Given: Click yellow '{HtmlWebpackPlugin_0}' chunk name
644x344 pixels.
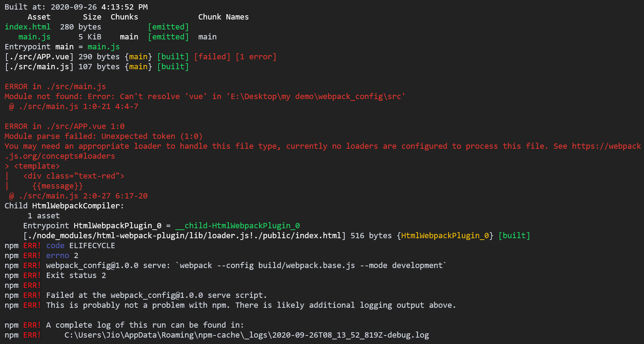Looking at the screenshot, I should coord(445,236).
